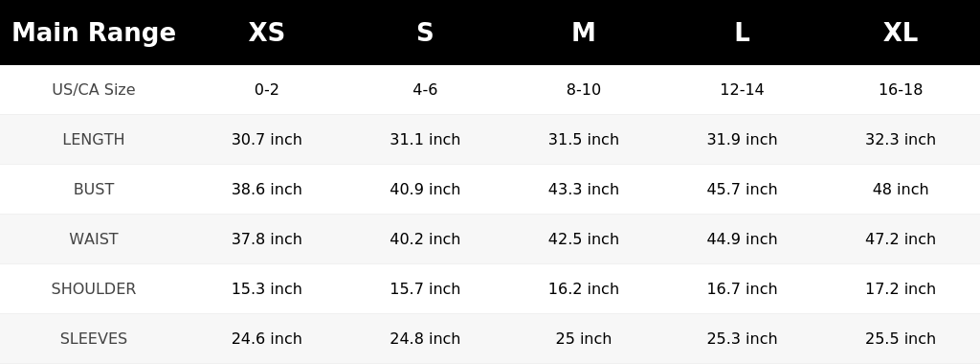Select the XL column header
Screen dimensions: 980x364
901,33
